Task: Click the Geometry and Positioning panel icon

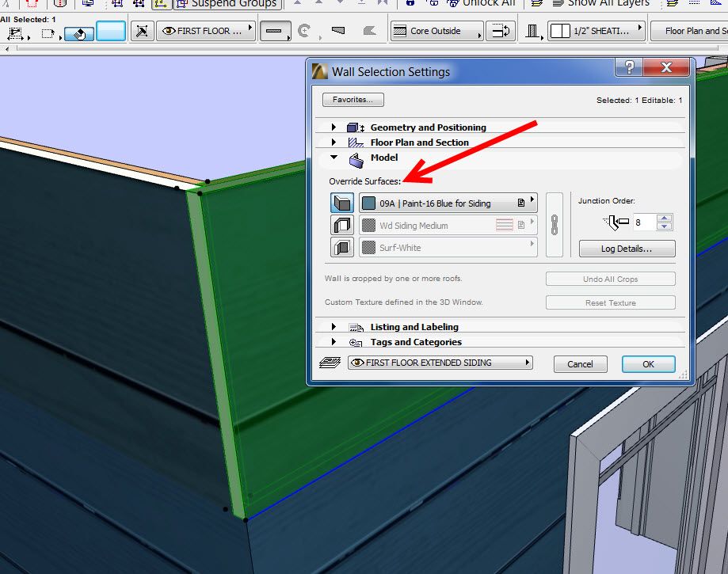Action: [x=356, y=127]
